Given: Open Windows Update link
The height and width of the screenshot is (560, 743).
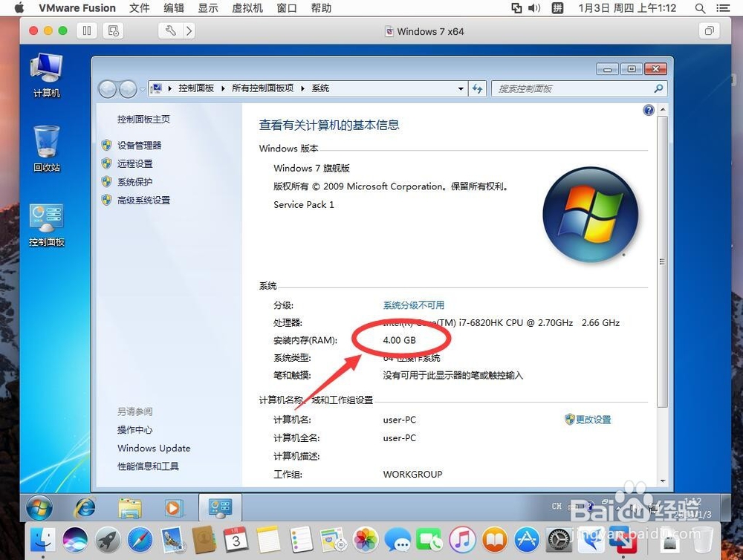Looking at the screenshot, I should tap(154, 448).
